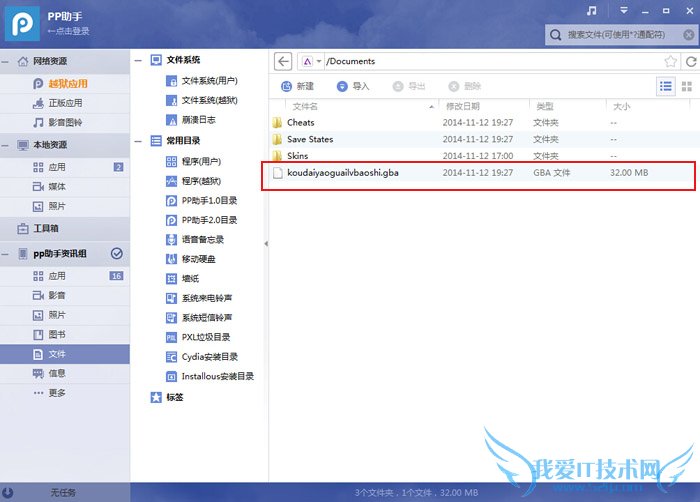700x502 pixels.
Task: Open 文件系统(越狱)
Action: [x=202, y=100]
